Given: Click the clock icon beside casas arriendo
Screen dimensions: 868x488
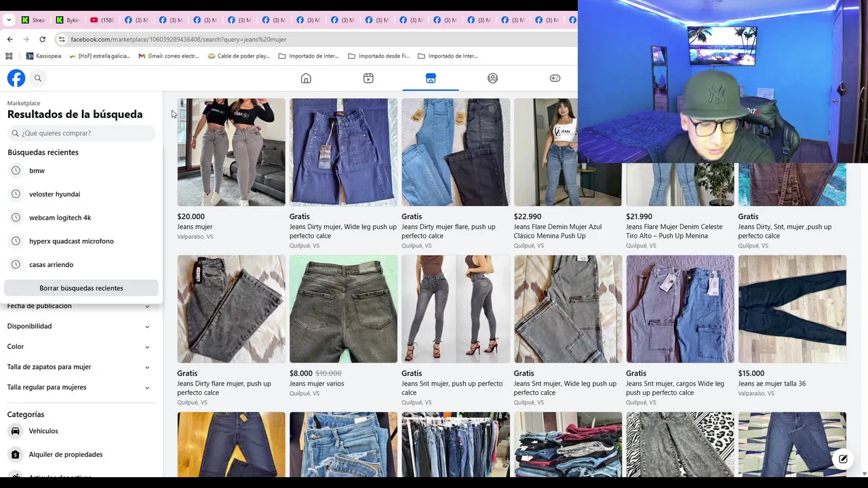Looking at the screenshot, I should click(16, 264).
